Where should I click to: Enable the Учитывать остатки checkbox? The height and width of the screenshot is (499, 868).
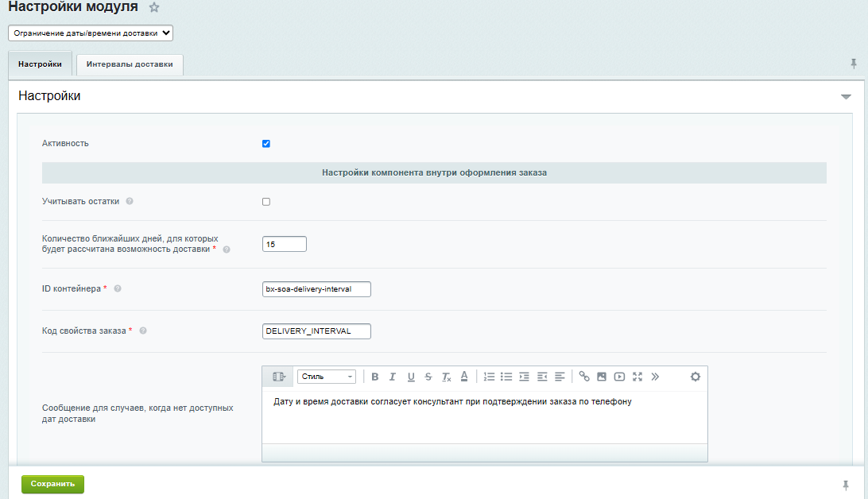[x=266, y=202]
